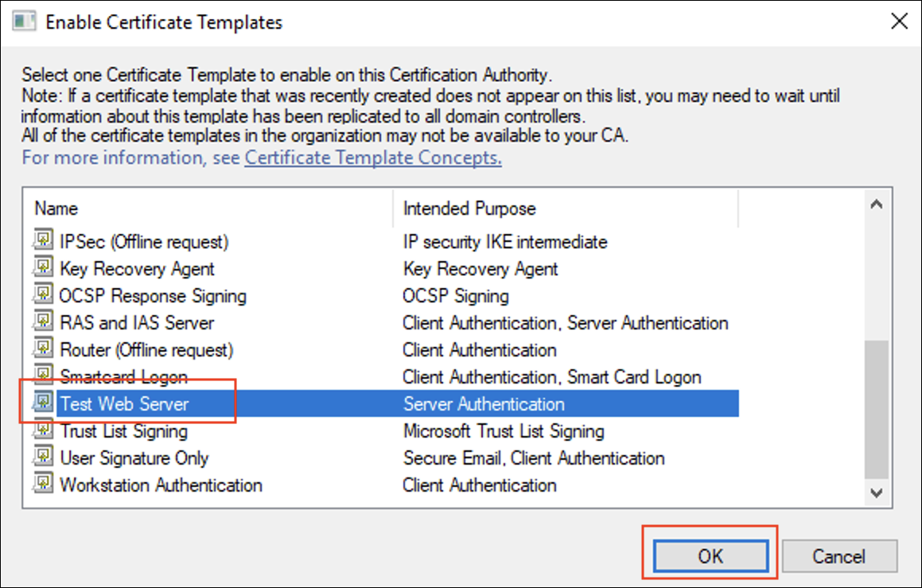Click the Key Recovery Agent certificate icon

(43, 268)
